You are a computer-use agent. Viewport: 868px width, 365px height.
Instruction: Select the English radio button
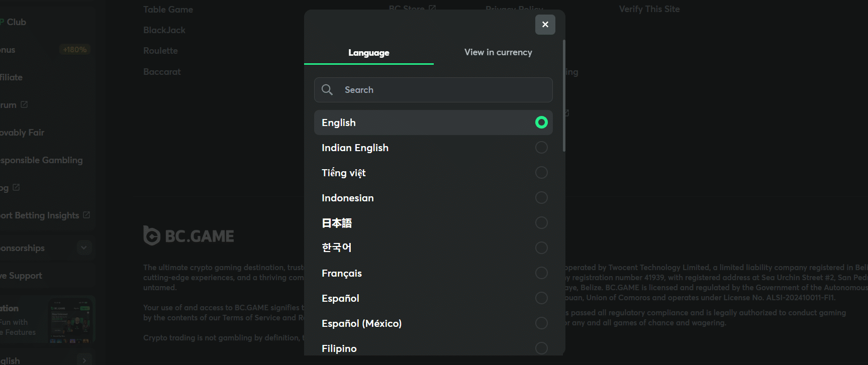(x=541, y=123)
